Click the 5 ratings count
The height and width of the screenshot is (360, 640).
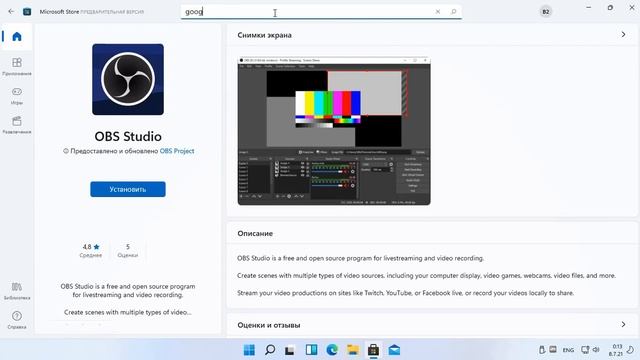[128, 251]
